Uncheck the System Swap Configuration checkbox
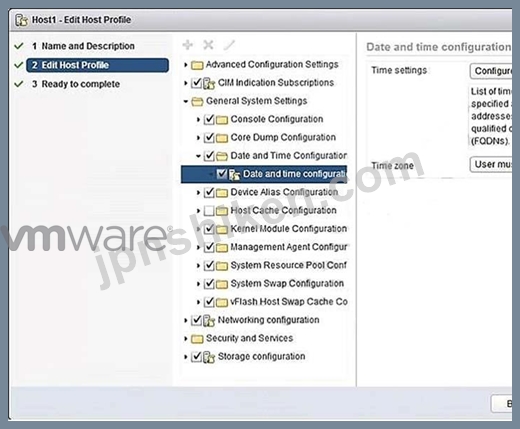Viewport: 520px width, 429px height. pyautogui.click(x=209, y=284)
